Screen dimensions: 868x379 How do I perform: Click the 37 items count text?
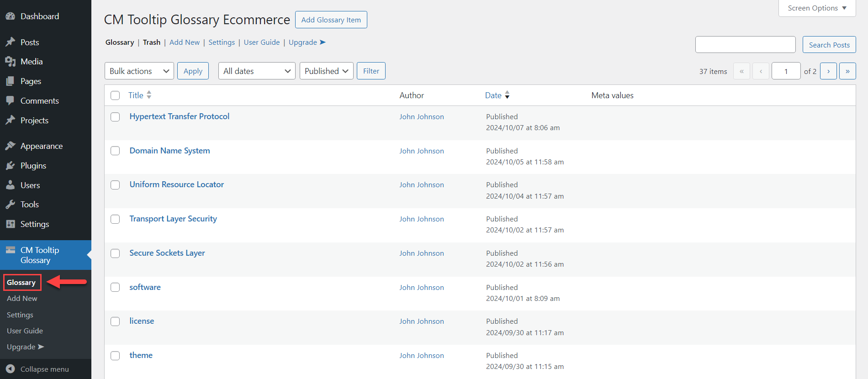713,71
